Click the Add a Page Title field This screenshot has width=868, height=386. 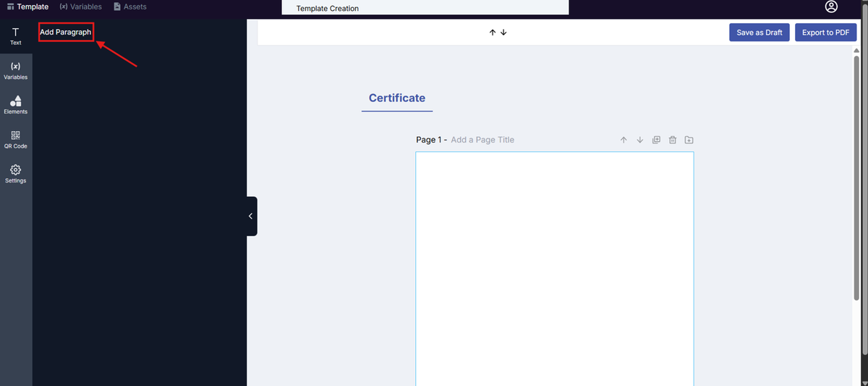coord(482,140)
